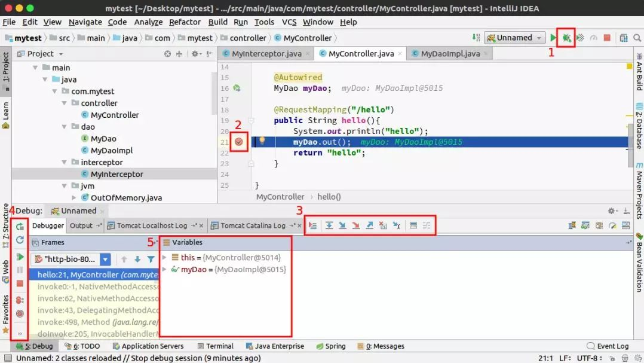Collapse the java folder in project tree
Viewport: 644px width, 363px height.
45,80
